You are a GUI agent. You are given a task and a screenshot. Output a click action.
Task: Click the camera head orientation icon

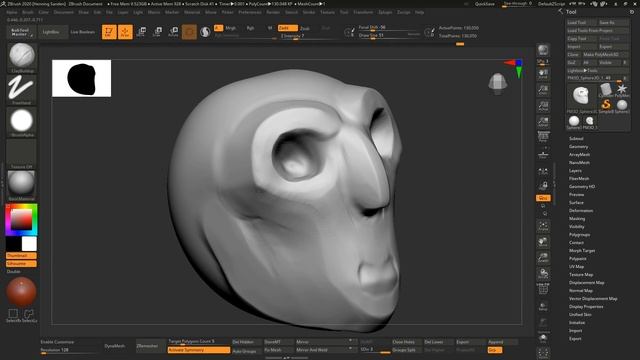click(x=498, y=84)
